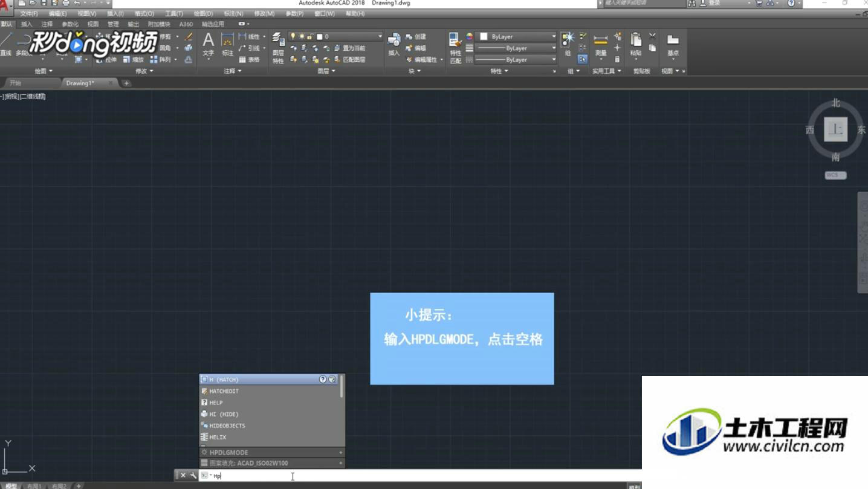Screen dimensions: 868x489
Task: Click the quick-access save icon
Action: tap(44, 3)
